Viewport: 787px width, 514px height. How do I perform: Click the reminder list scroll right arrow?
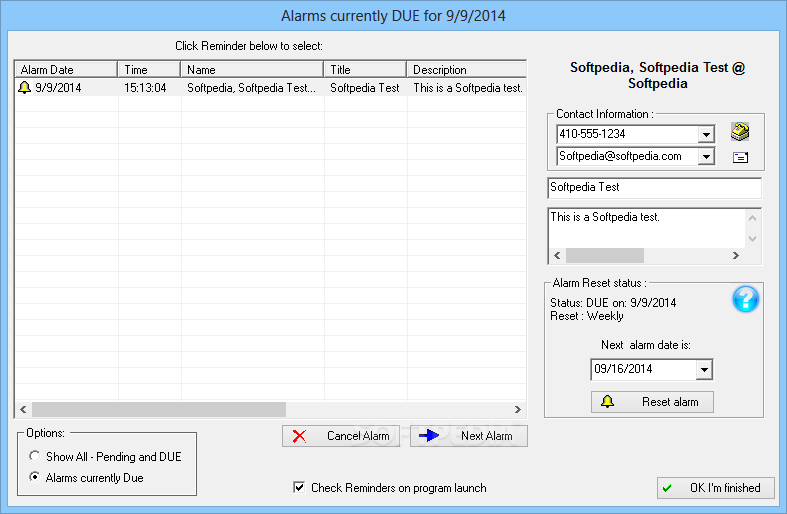[x=517, y=410]
